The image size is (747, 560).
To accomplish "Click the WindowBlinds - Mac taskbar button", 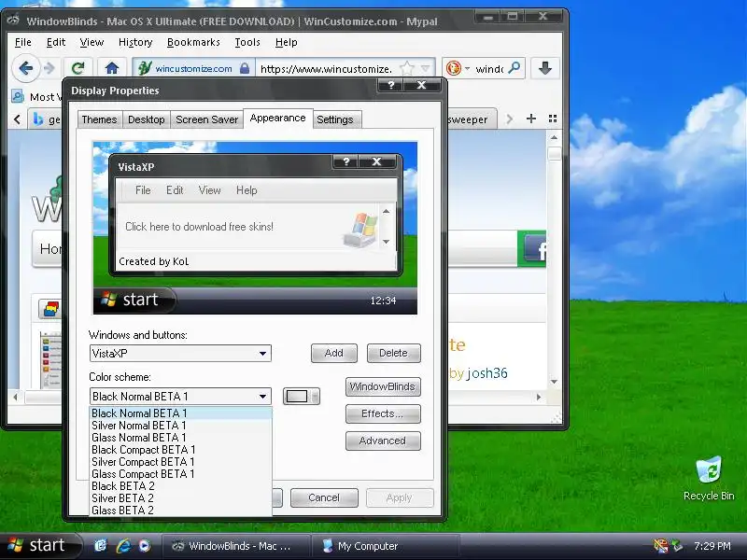I will (235, 546).
